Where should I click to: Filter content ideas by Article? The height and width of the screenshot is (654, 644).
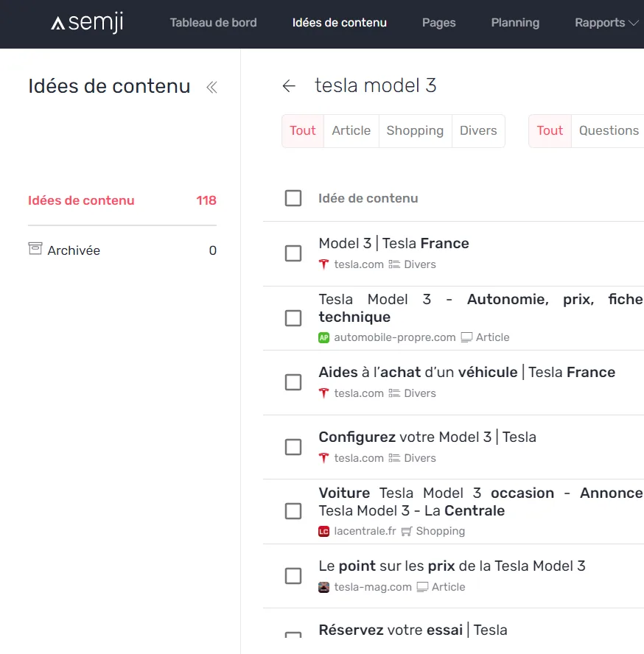pyautogui.click(x=351, y=130)
